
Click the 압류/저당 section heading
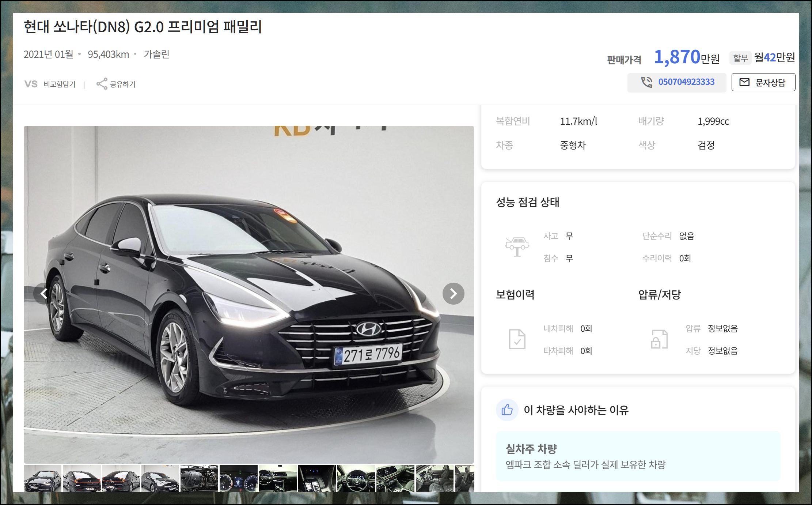[x=660, y=295]
